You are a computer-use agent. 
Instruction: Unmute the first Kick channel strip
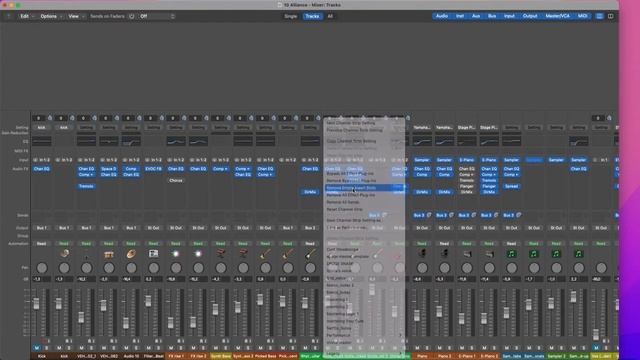(x=37, y=348)
